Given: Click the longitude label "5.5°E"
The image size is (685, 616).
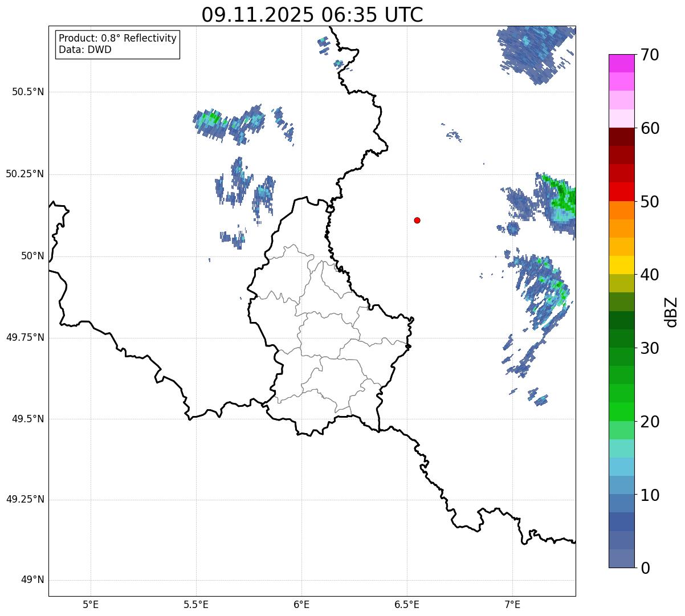Looking at the screenshot, I should coord(196,604).
